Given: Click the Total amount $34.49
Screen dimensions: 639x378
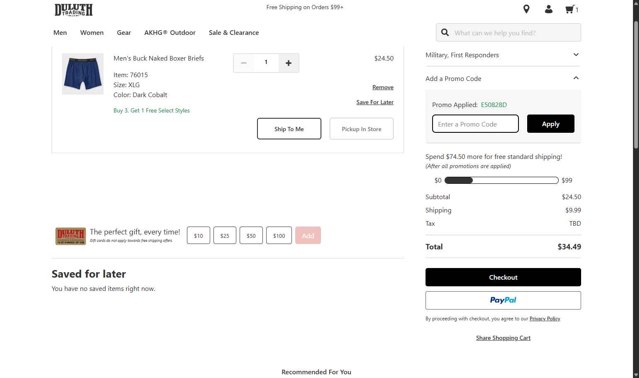Looking at the screenshot, I should pos(569,247).
